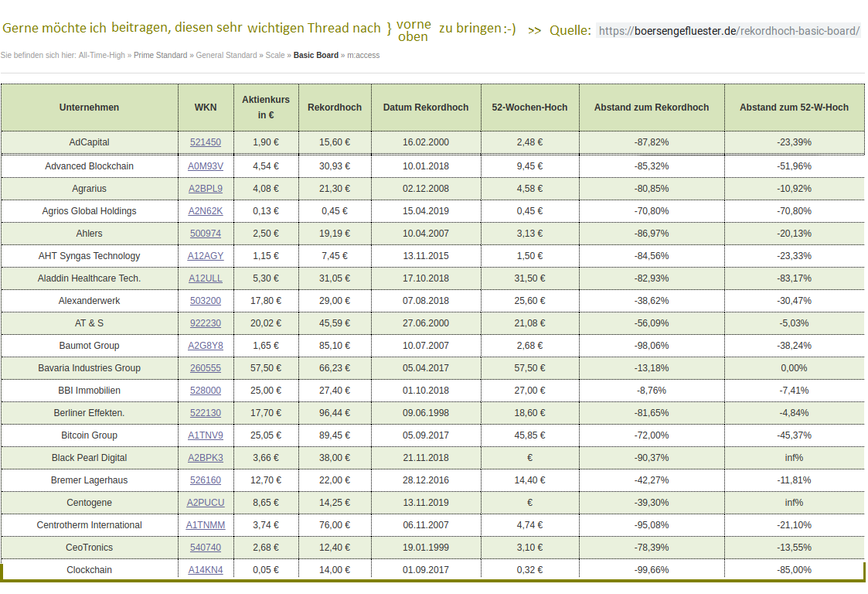Image resolution: width=868 pixels, height=594 pixels.
Task: Select the 31,50 € Aladdin 52-week high
Action: pyautogui.click(x=529, y=278)
